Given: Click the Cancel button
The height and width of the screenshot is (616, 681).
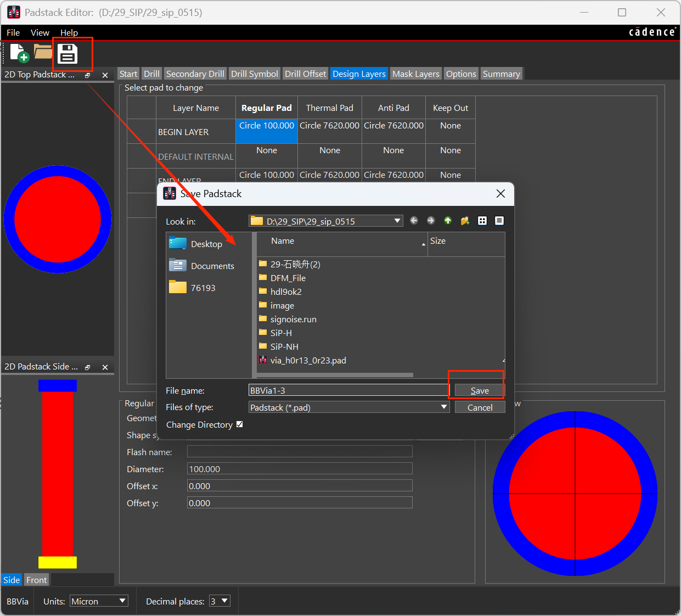Looking at the screenshot, I should click(x=480, y=407).
